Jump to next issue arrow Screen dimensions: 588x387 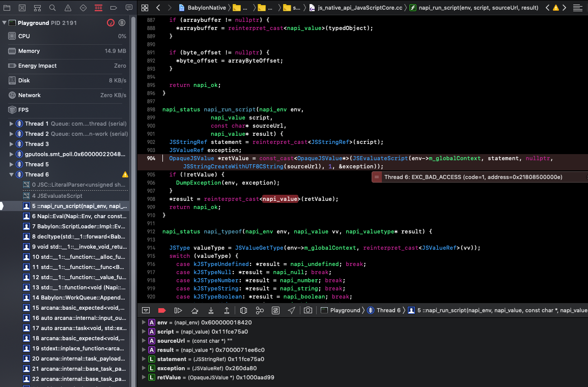[565, 8]
